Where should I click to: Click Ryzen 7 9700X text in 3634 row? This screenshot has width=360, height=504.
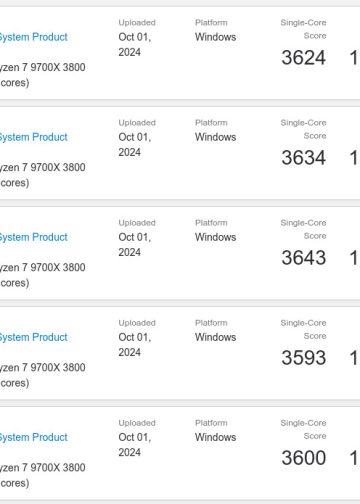[30, 167]
